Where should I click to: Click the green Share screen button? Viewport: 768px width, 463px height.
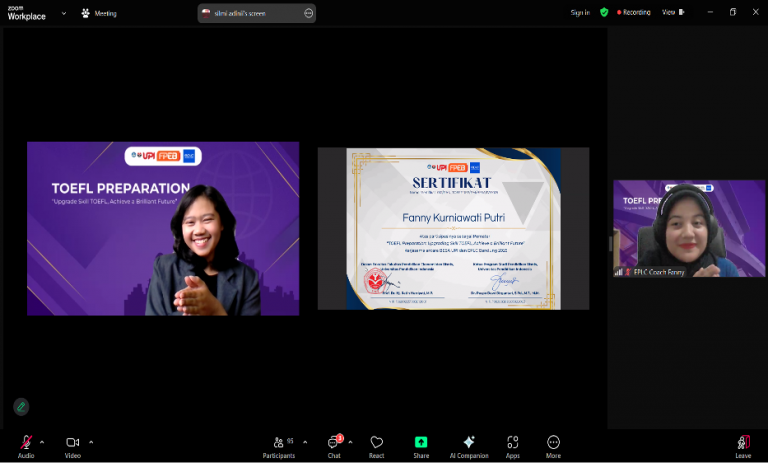pos(421,446)
